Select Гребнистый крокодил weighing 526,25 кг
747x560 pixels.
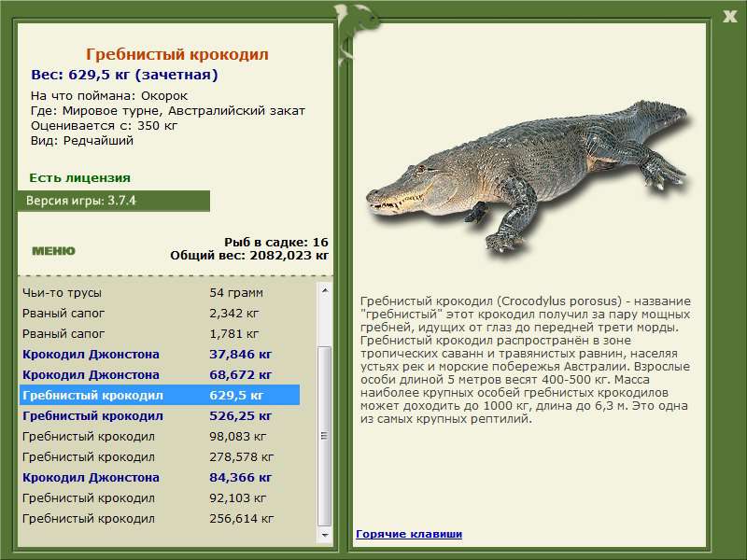pyautogui.click(x=159, y=415)
